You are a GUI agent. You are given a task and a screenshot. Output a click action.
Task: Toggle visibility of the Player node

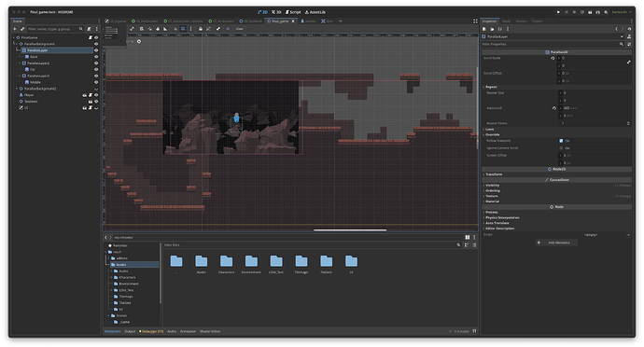pyautogui.click(x=96, y=95)
